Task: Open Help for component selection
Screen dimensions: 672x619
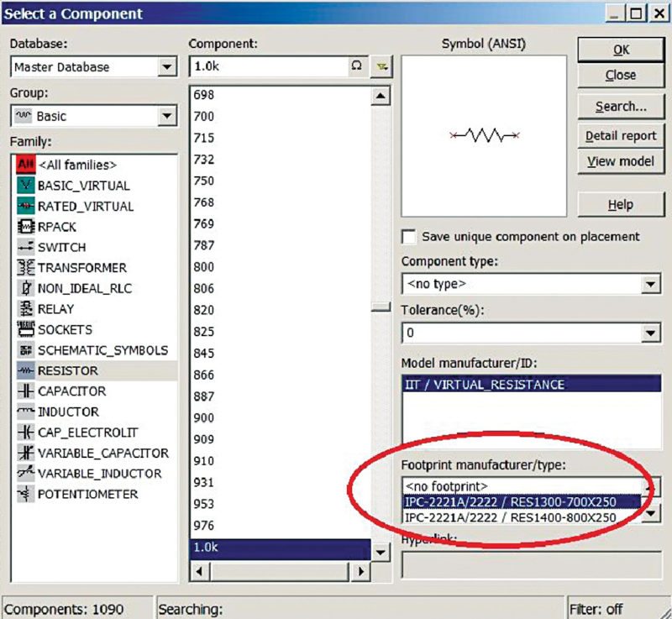Action: 621,204
